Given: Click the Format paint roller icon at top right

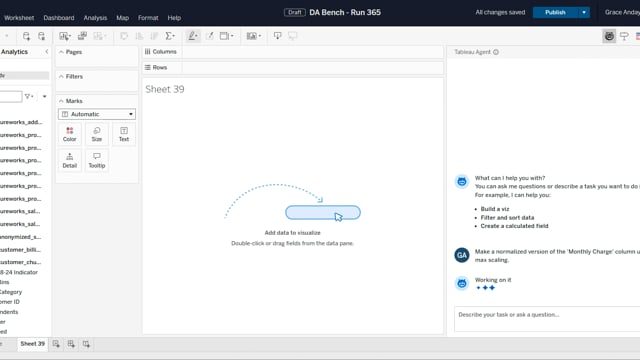Looking at the screenshot, I should 624,36.
